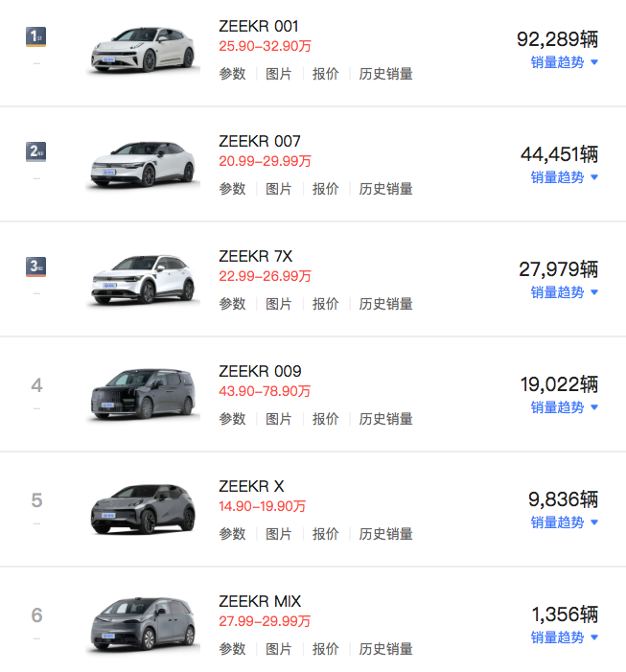The width and height of the screenshot is (626, 672).
Task: Expand 销量趋势 for ZEEKR MIX
Action: click(565, 637)
